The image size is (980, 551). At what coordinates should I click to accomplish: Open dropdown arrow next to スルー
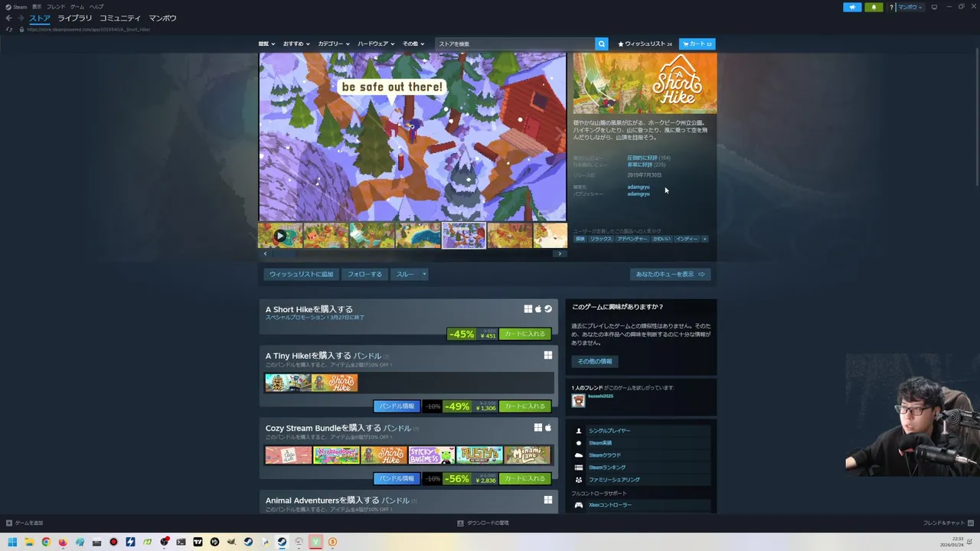424,274
